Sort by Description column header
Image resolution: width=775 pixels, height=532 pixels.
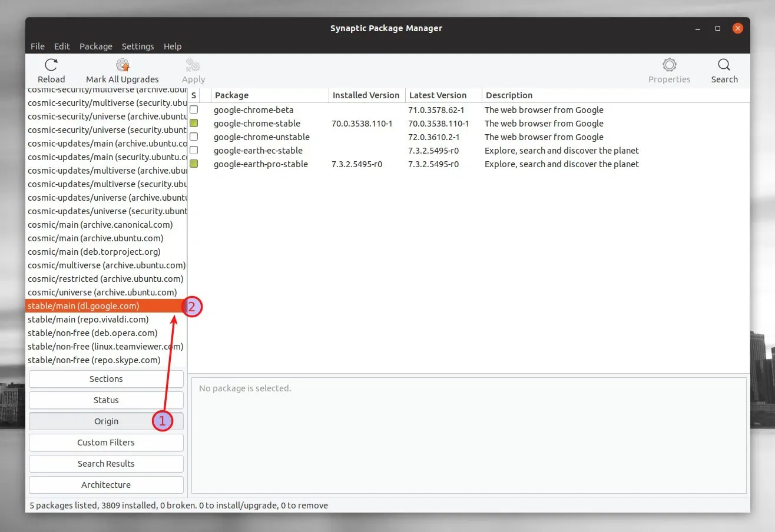(615, 95)
